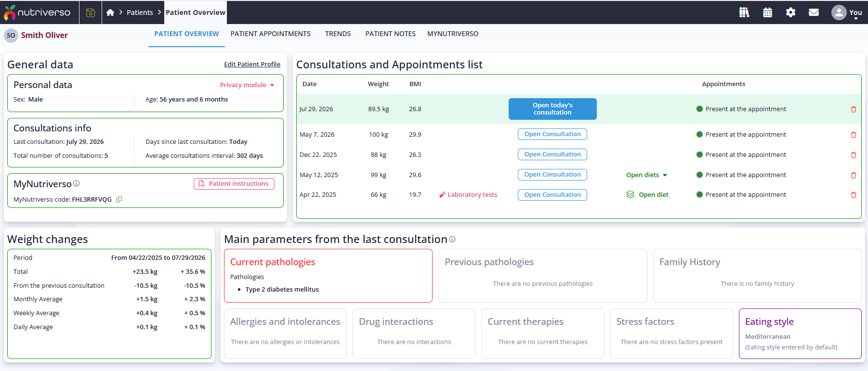Click Patient Overview breadcrumb item

tap(195, 13)
